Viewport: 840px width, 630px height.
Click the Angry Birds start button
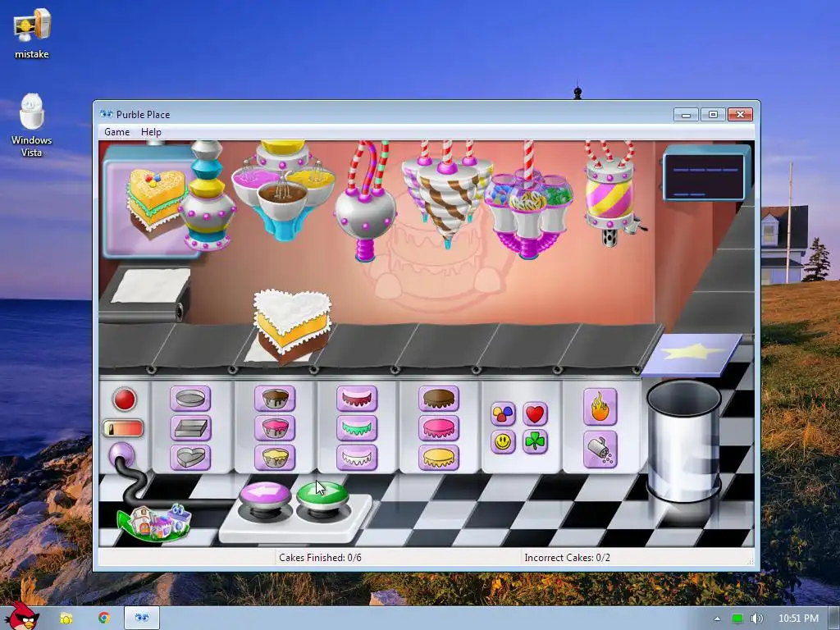(21, 617)
